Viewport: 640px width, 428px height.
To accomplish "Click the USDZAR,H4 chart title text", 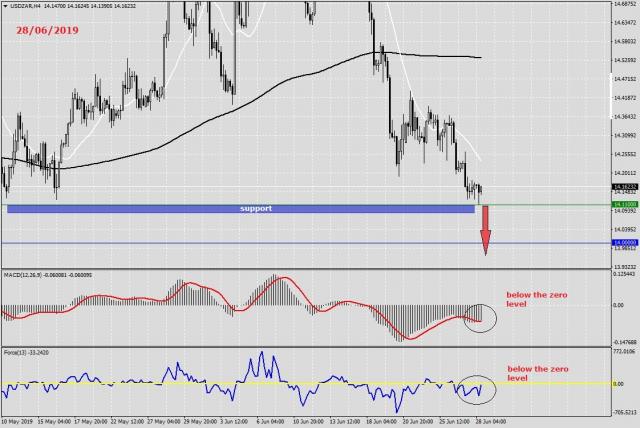I will 24,6.
